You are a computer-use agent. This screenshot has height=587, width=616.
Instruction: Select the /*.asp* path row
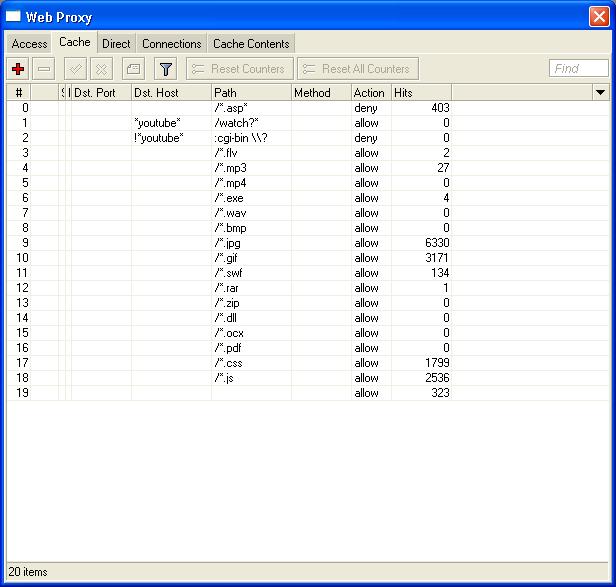pyautogui.click(x=308, y=108)
